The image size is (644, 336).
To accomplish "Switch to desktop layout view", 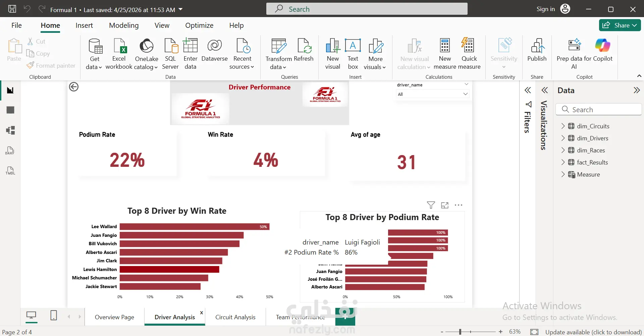I will (x=31, y=315).
